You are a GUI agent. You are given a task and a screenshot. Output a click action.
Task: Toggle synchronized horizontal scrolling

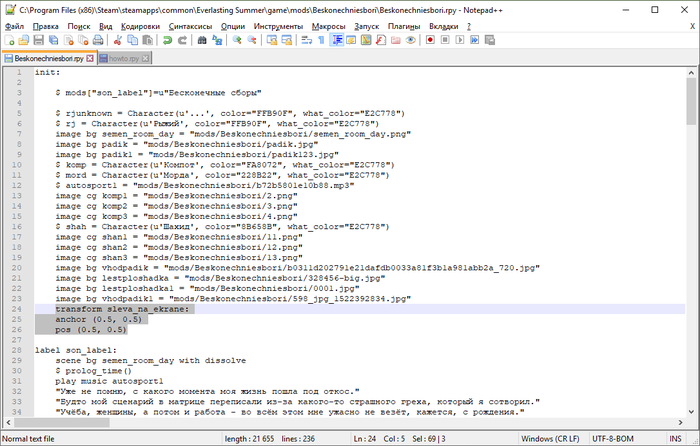(287, 40)
